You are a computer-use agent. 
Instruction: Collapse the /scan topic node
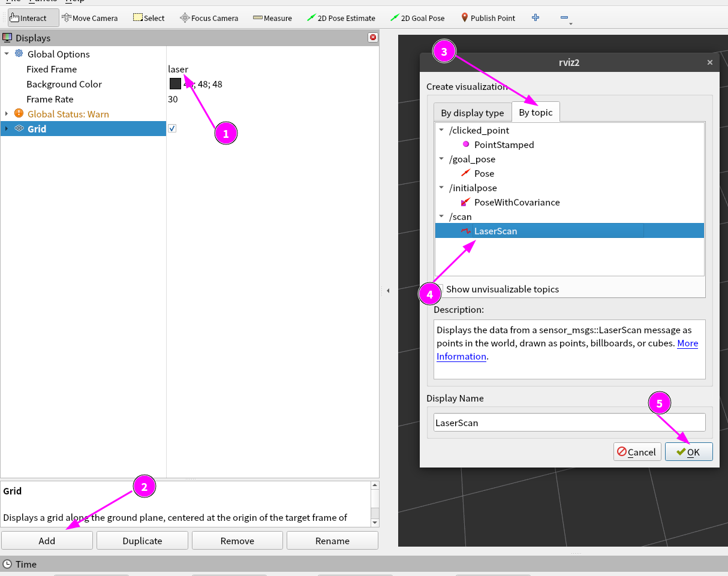(x=441, y=217)
